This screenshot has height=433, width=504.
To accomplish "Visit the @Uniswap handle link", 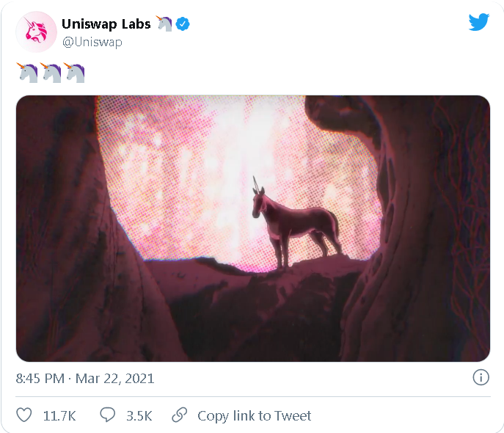I will tap(92, 42).
